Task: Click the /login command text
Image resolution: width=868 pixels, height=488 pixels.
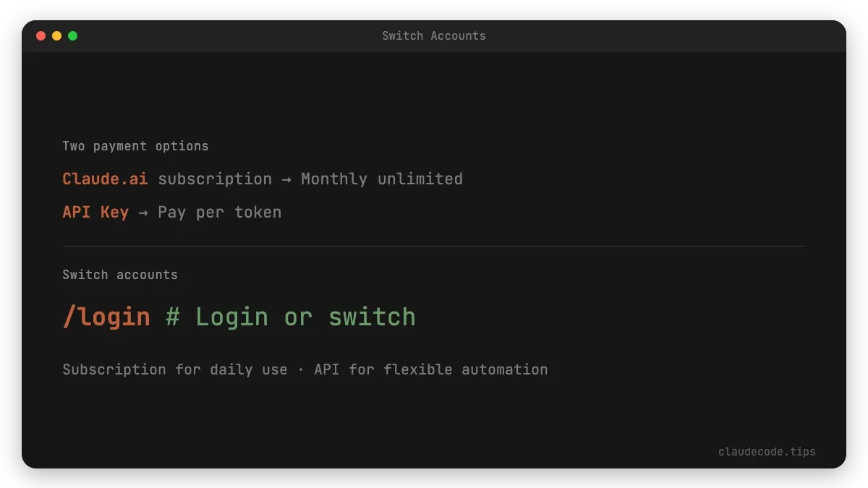Action: click(x=106, y=316)
